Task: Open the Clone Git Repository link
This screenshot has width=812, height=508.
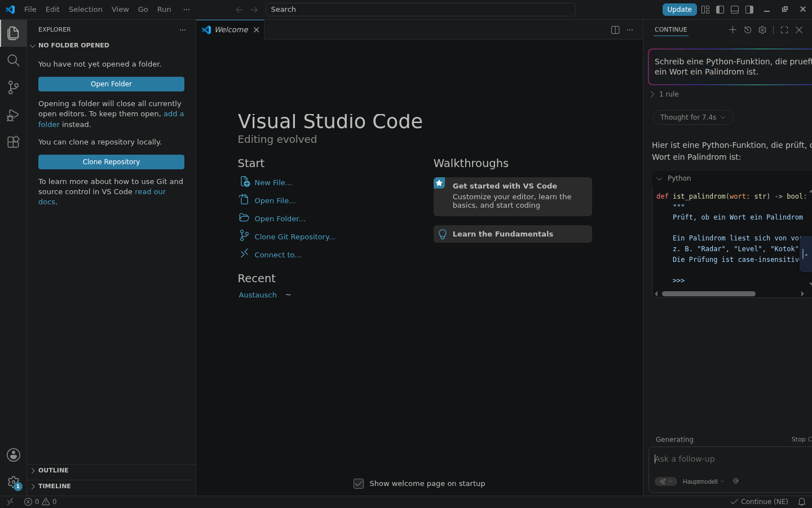Action: [294, 237]
